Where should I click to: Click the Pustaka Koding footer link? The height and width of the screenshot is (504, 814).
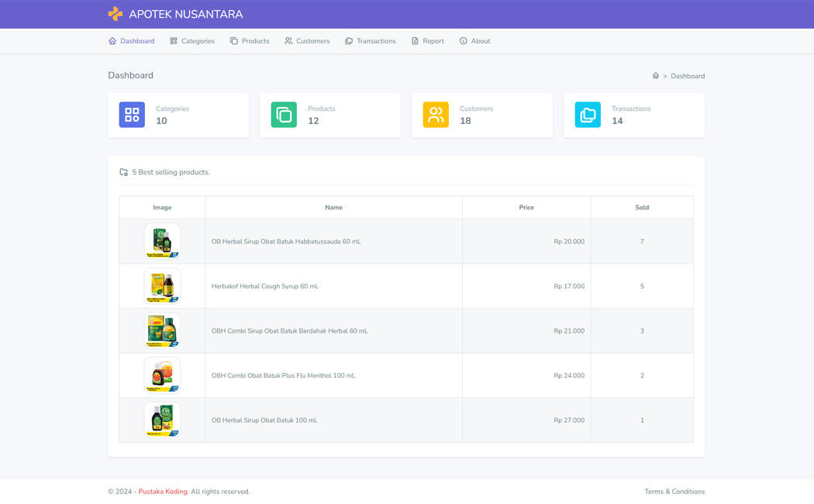[x=162, y=491]
